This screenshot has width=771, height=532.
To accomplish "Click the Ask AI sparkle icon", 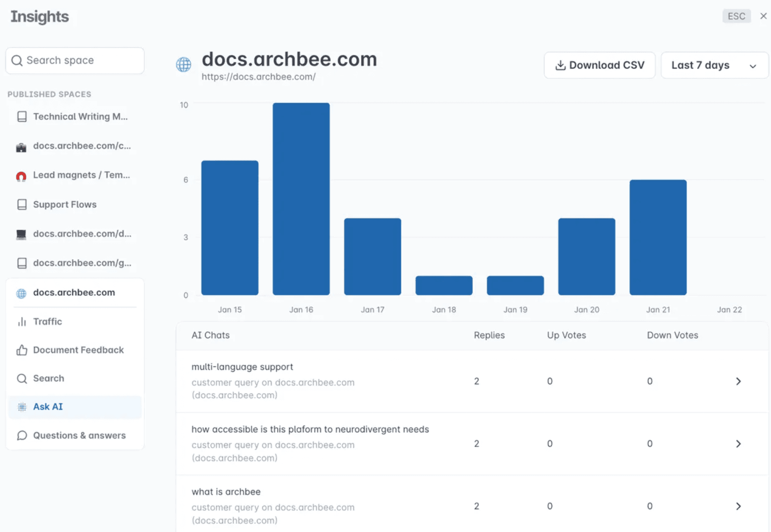I will 22,407.
